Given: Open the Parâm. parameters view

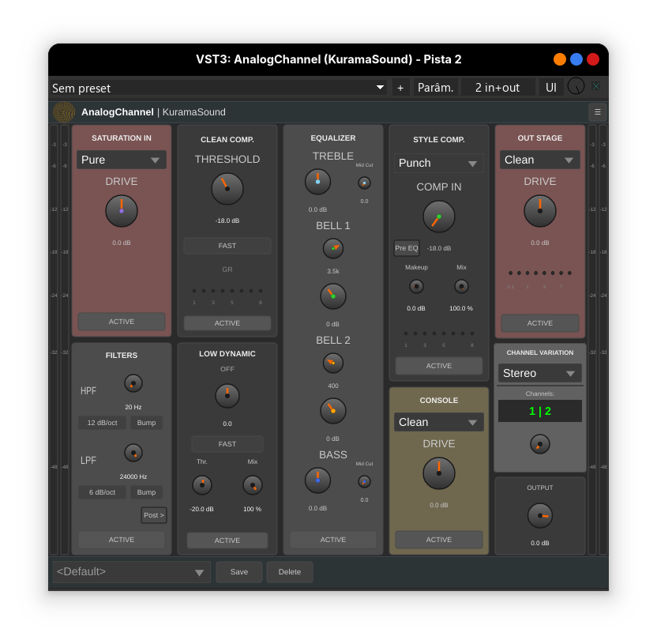Looking at the screenshot, I should pos(434,87).
